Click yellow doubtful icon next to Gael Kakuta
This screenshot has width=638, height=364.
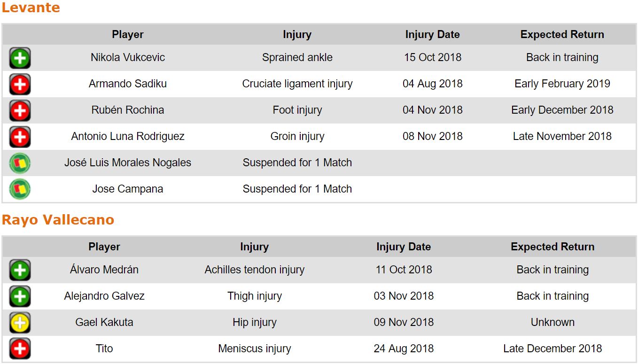click(20, 323)
